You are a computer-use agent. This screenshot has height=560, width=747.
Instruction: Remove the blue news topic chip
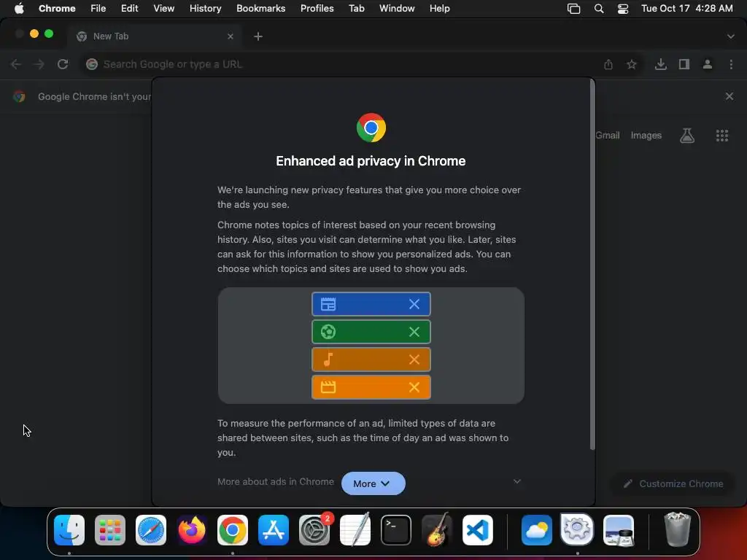coord(414,304)
